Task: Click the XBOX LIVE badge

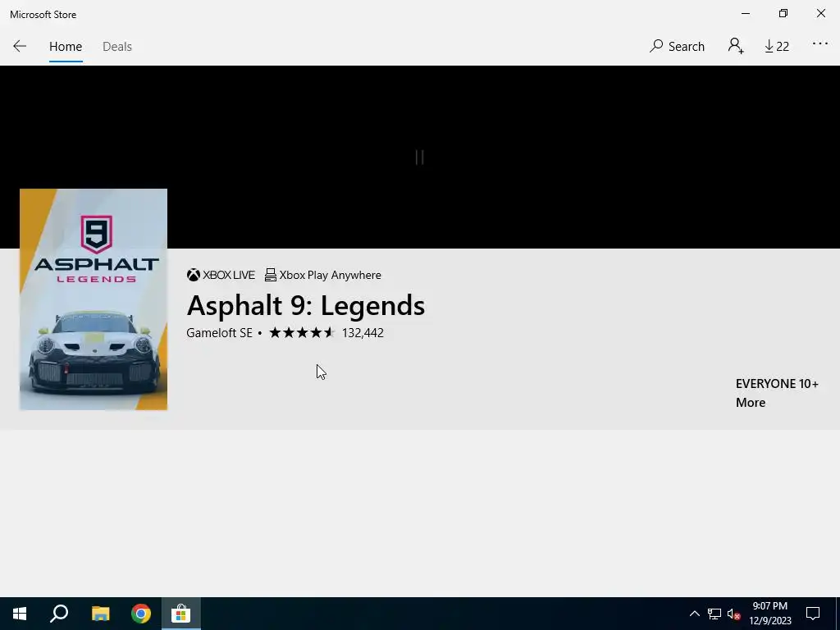Action: (x=221, y=275)
